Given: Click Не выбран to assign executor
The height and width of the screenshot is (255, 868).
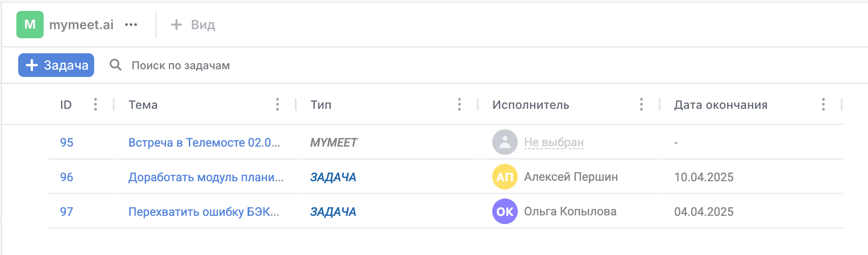Looking at the screenshot, I should (554, 143).
